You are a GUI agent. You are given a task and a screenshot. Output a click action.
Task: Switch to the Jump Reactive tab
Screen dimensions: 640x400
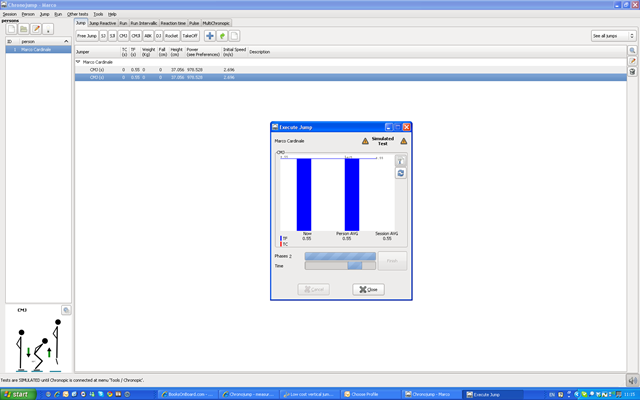(x=102, y=23)
